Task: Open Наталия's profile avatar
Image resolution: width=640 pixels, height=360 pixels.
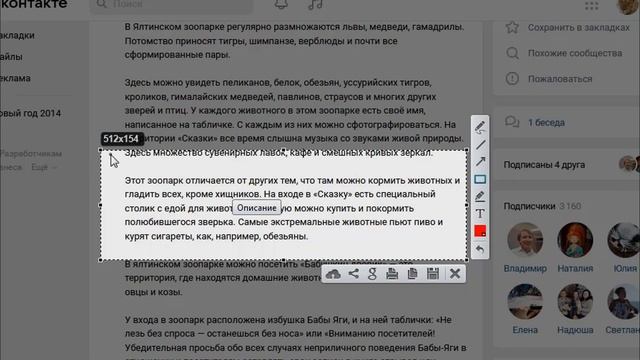Action: point(575,240)
